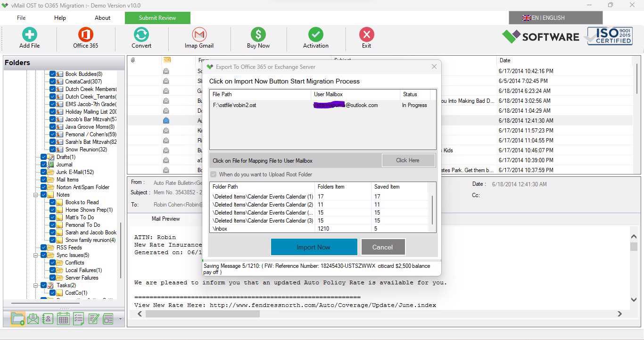This screenshot has width=644, height=340.
Task: Uncheck the Book Buddies folder checkbox
Action: coord(52,74)
